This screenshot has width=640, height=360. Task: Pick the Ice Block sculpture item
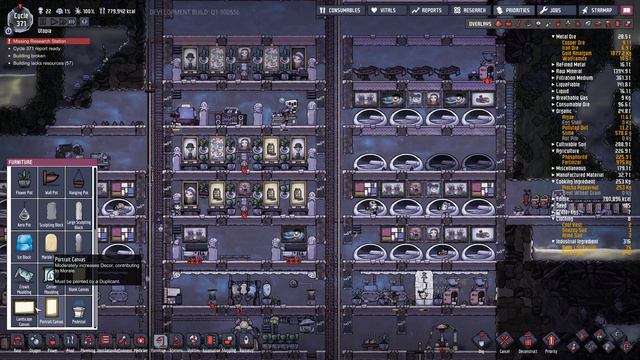click(x=24, y=246)
